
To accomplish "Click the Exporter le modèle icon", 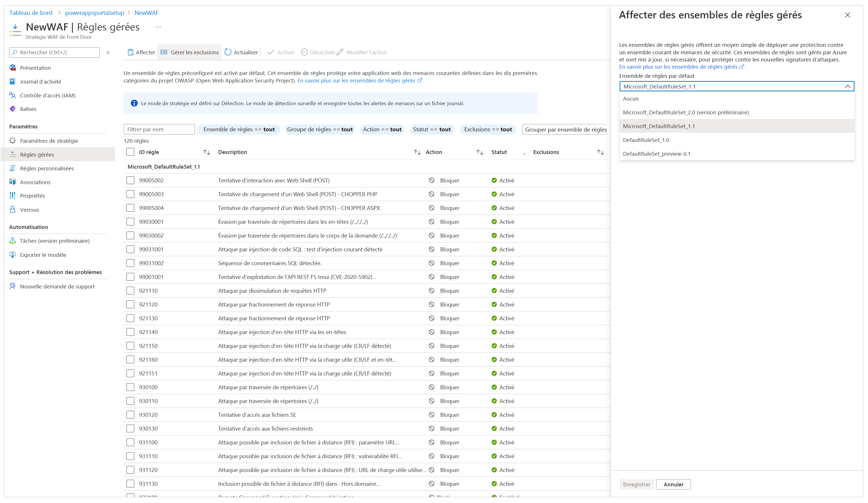I will pos(13,255).
